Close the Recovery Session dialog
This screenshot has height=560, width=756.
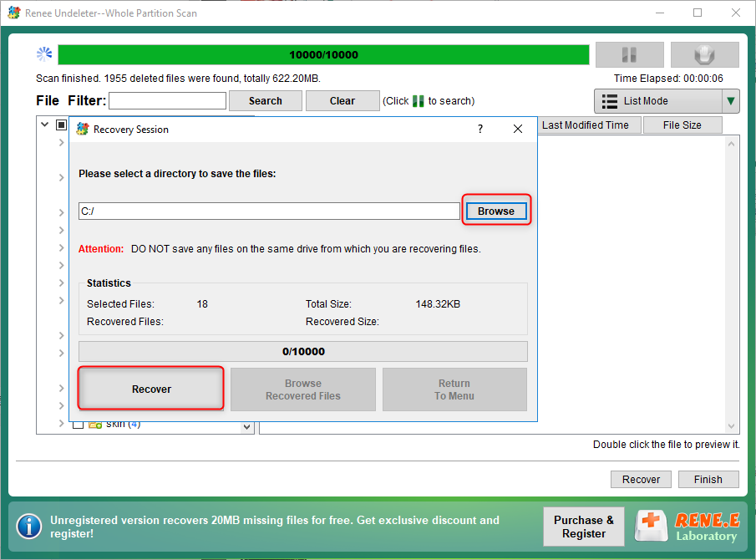coord(518,129)
